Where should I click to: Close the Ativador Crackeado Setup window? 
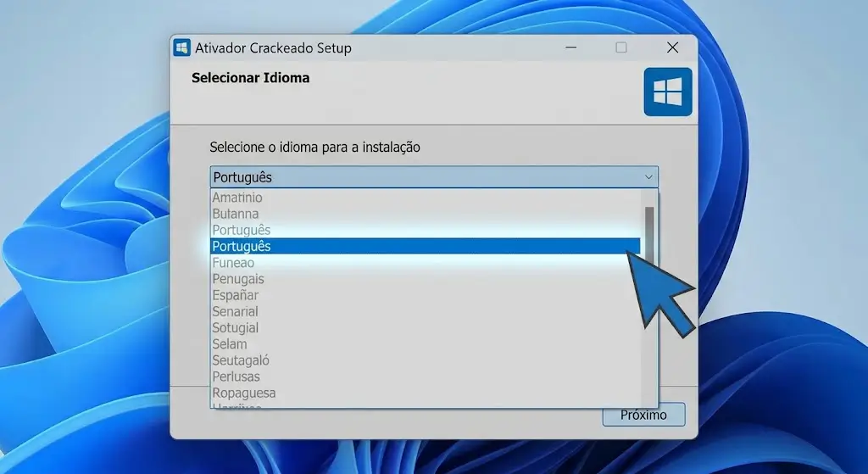coord(672,47)
